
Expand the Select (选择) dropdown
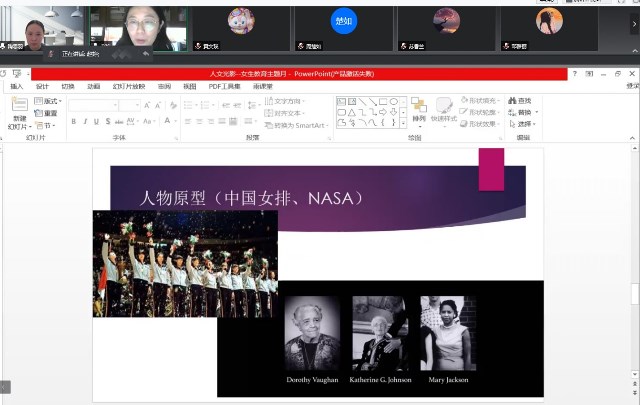(x=522, y=124)
